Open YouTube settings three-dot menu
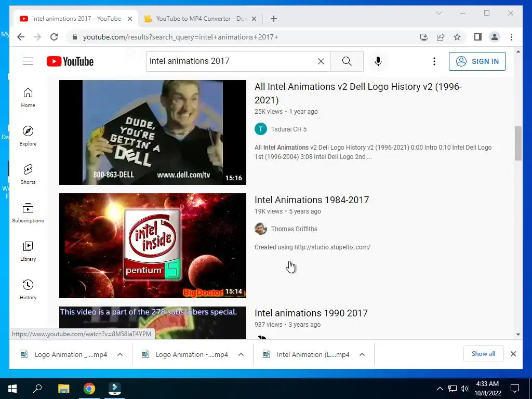This screenshot has width=532, height=399. pos(434,61)
